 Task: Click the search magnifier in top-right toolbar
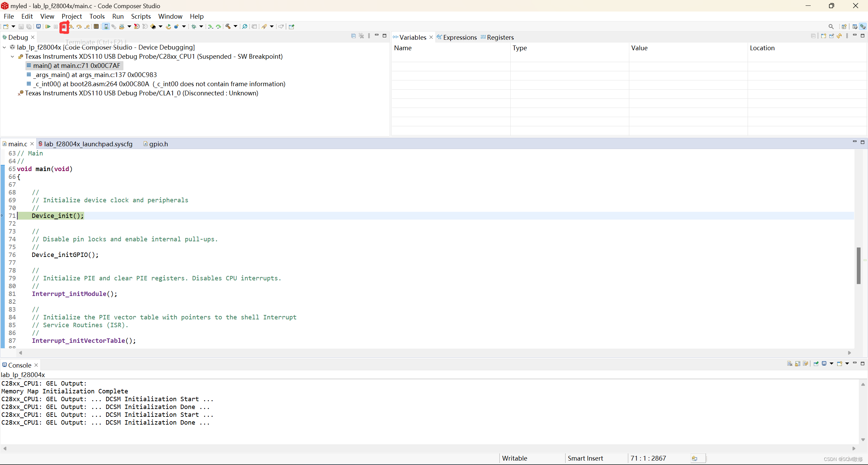click(x=831, y=26)
